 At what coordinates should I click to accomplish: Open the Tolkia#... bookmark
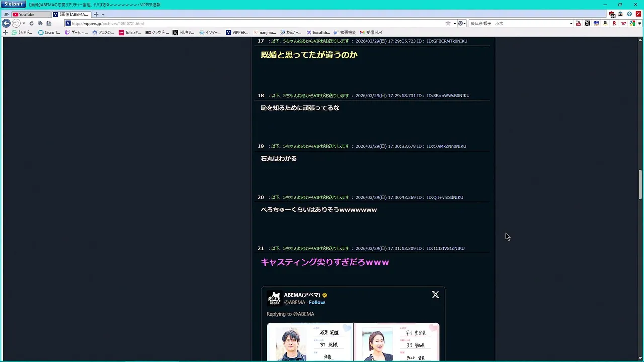[x=130, y=32]
